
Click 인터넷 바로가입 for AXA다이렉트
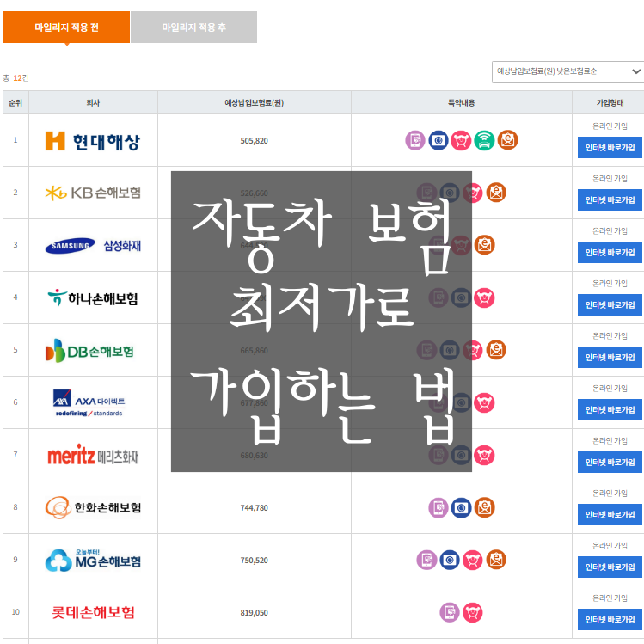(x=610, y=409)
